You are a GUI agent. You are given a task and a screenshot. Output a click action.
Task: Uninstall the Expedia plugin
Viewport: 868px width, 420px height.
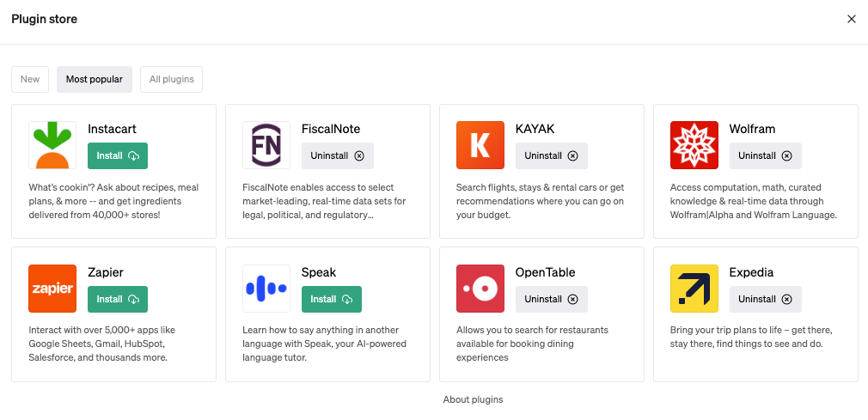pyautogui.click(x=765, y=299)
